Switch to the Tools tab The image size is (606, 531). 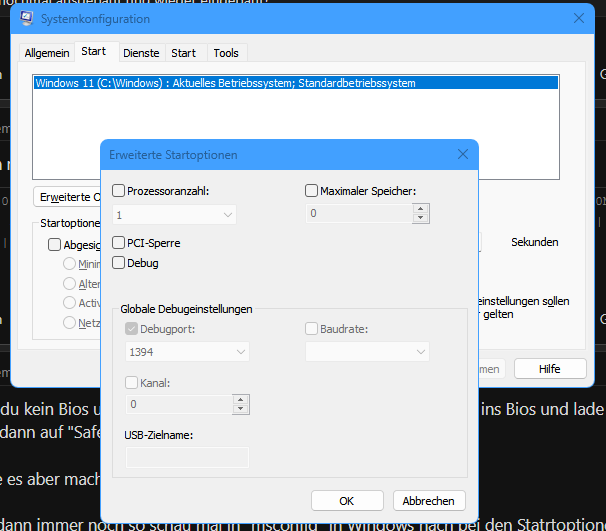point(226,53)
